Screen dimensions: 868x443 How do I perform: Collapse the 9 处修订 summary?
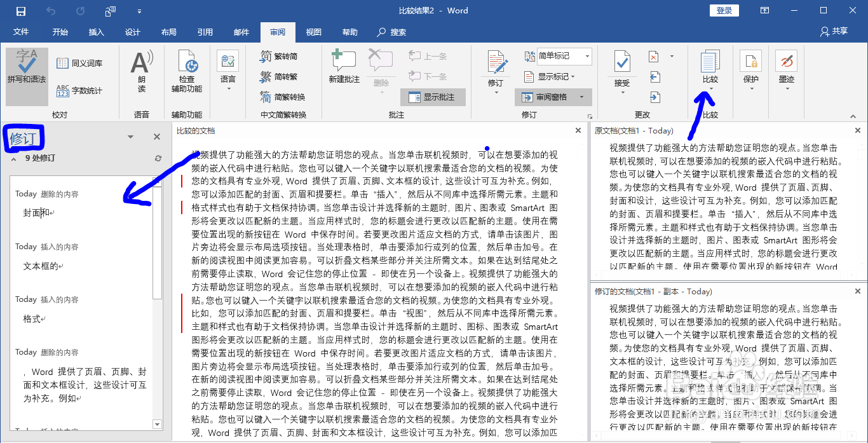coord(12,158)
